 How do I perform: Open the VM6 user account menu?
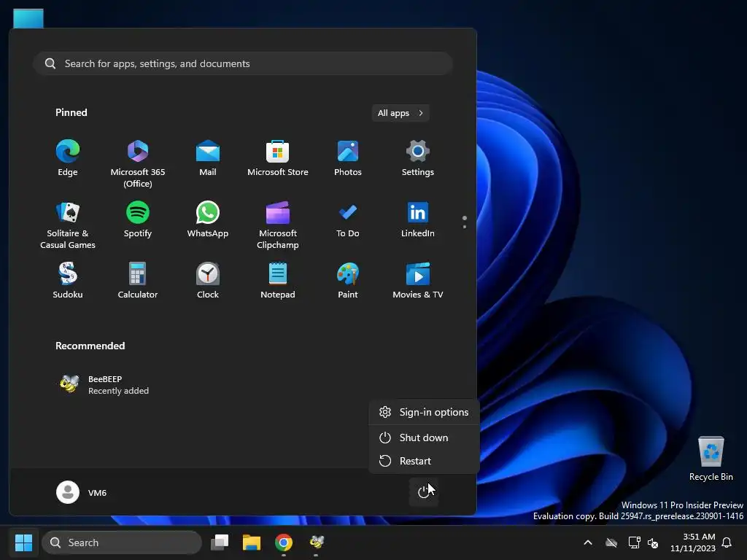click(82, 492)
